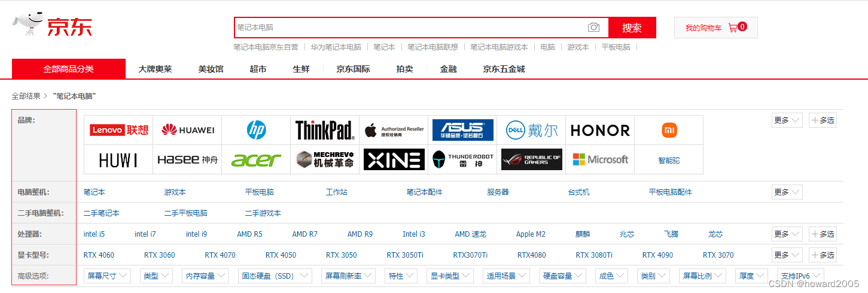Select the Dell brand logo
Image resolution: width=868 pixels, height=293 pixels.
[x=531, y=130]
